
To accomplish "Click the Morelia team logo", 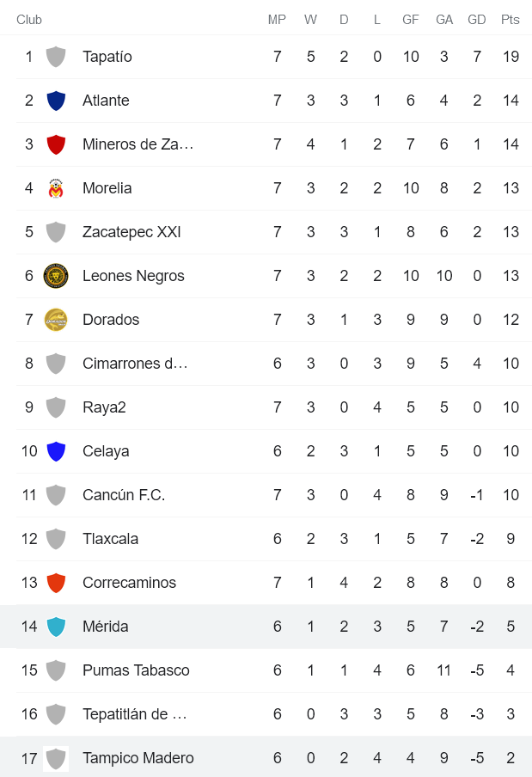I will (x=56, y=188).
